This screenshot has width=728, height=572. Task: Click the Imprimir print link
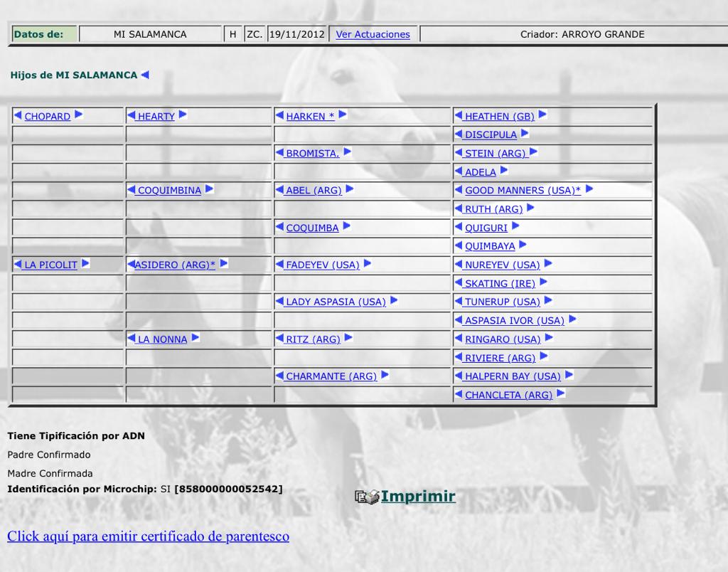click(x=418, y=496)
